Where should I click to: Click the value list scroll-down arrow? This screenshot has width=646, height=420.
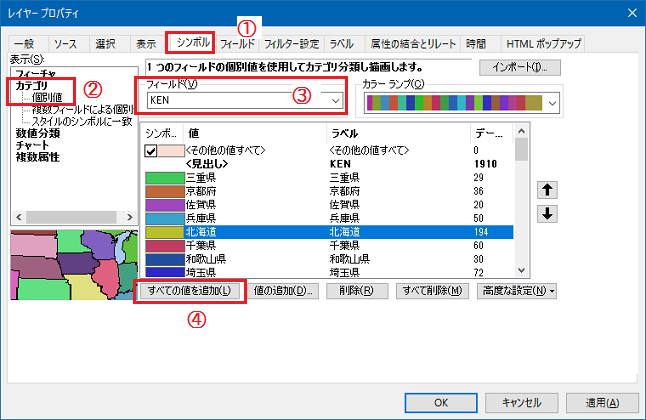pos(521,270)
